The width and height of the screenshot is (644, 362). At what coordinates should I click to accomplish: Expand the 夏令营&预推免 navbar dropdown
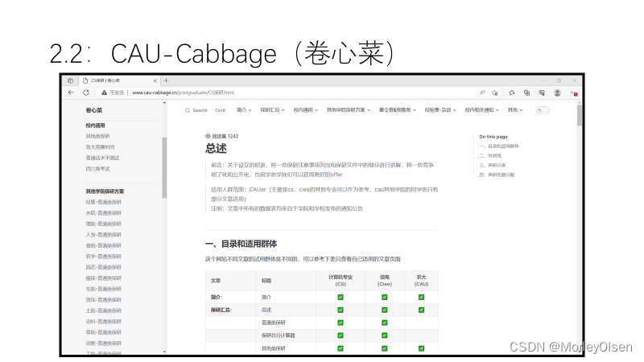(x=398, y=110)
